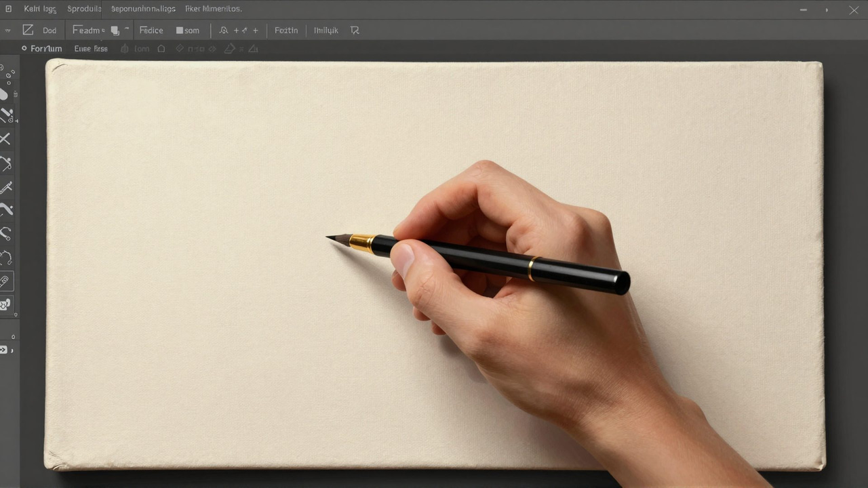Image resolution: width=868 pixels, height=488 pixels.
Task: Select the arrow cursor icon after "Ihiliyik"
Action: (x=355, y=30)
